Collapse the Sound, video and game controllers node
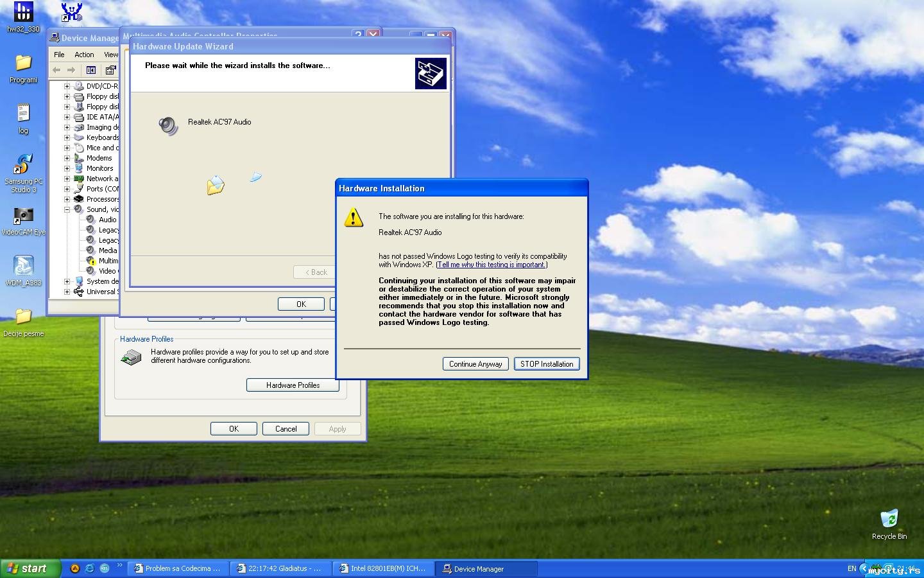The height and width of the screenshot is (578, 924). (67, 209)
